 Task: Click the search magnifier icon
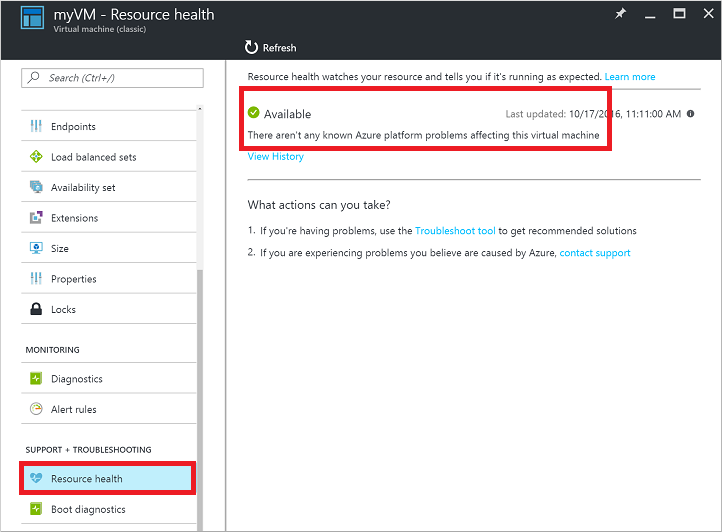33,77
